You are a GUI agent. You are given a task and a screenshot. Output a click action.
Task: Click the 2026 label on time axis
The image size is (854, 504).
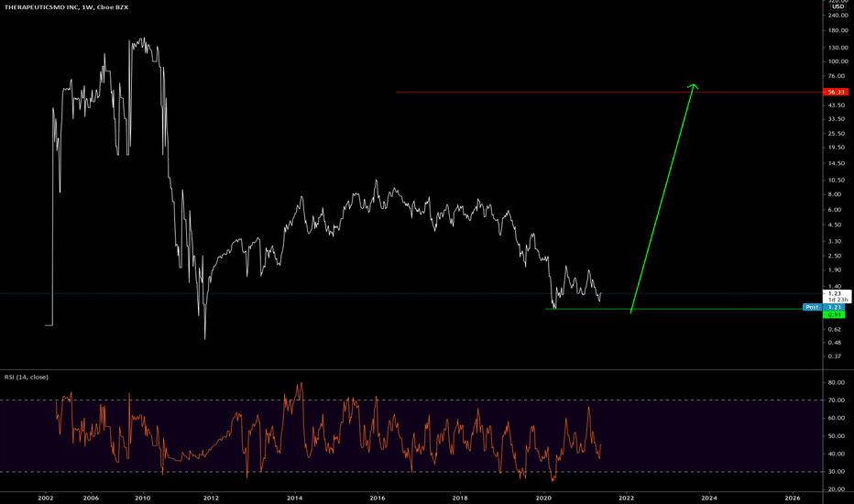[x=793, y=498]
